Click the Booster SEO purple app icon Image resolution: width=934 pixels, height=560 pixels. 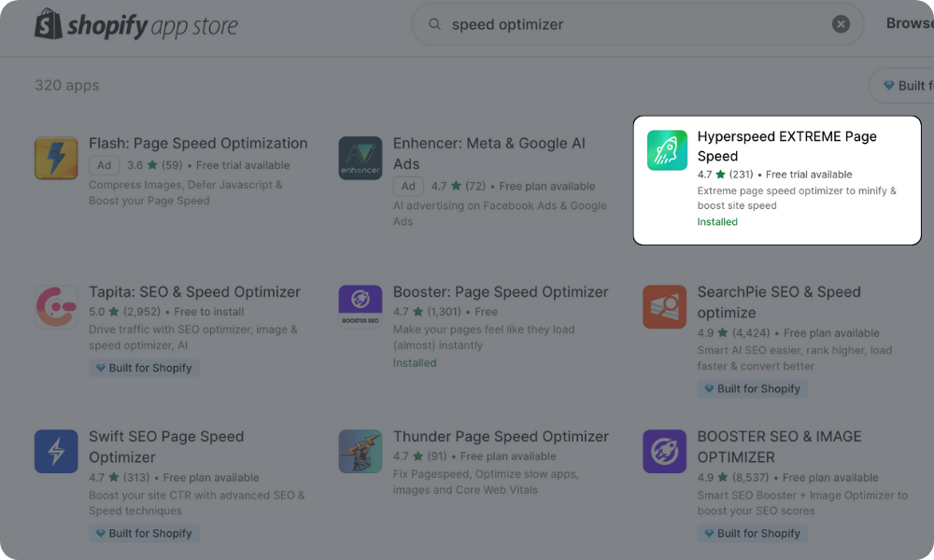click(360, 307)
